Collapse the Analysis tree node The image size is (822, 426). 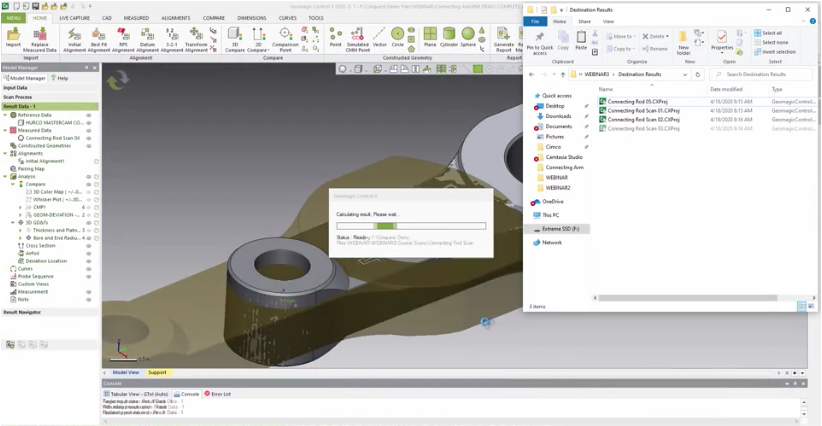click(5, 176)
